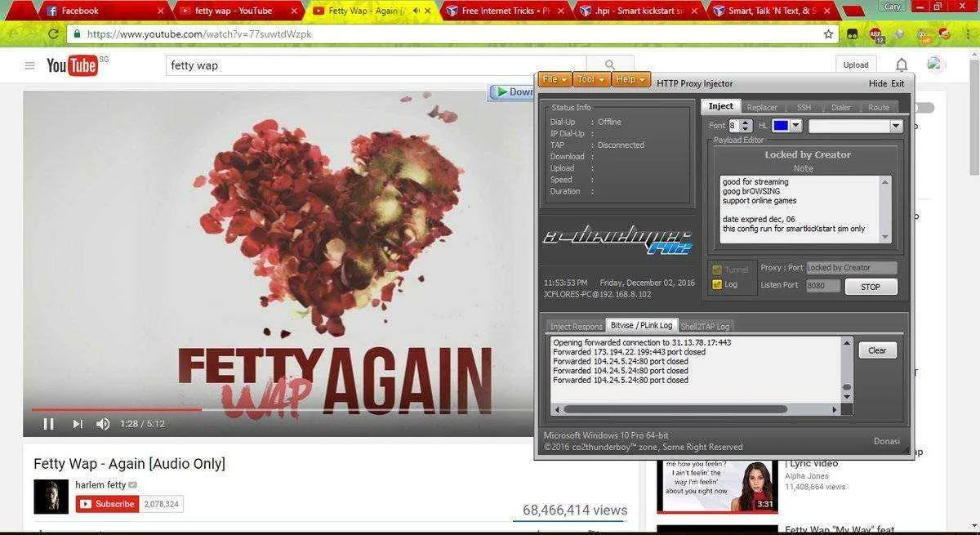Screen dimensions: 980x535
Task: Open the harlem fetty channel link
Action: pyautogui.click(x=101, y=484)
